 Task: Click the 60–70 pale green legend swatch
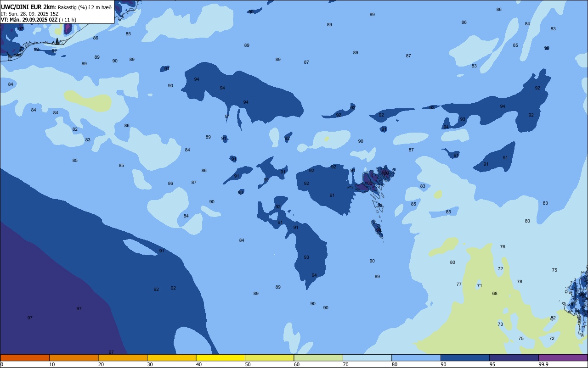coord(318,357)
